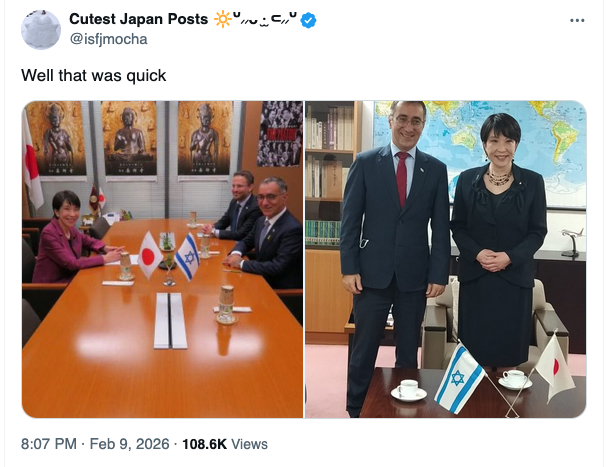Viewport: 606px width, 467px height.
Task: Open the three-dot more options menu
Action: tap(577, 20)
